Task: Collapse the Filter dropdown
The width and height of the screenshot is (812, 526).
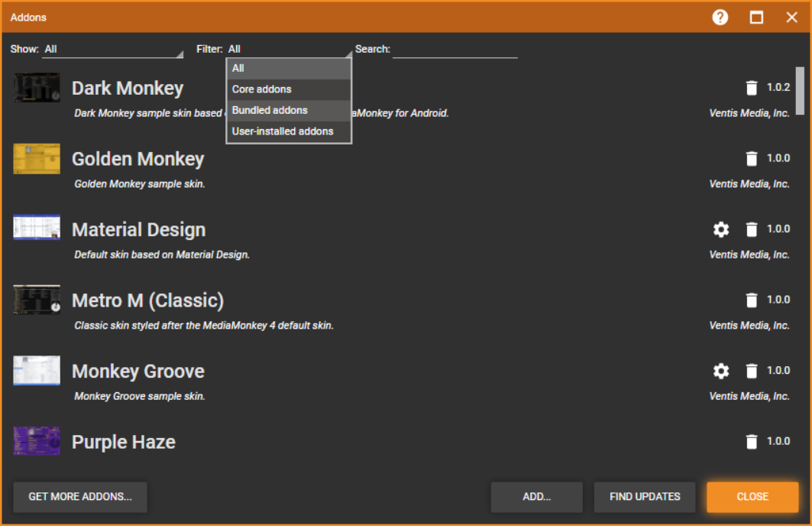Action: pyautogui.click(x=289, y=49)
